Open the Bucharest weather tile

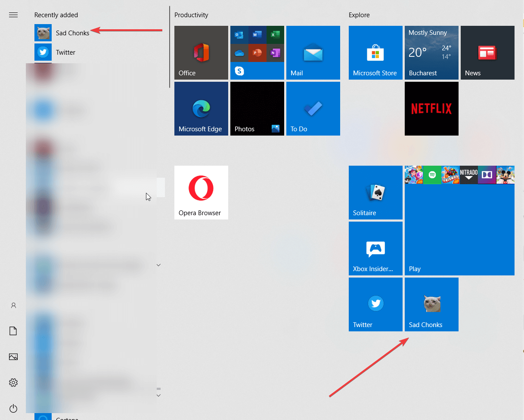pyautogui.click(x=431, y=52)
